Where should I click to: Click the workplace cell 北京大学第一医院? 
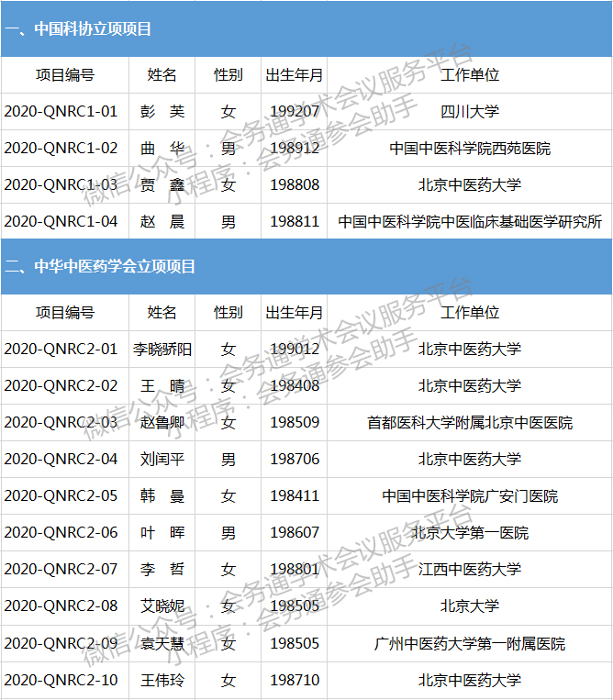pyautogui.click(x=470, y=532)
